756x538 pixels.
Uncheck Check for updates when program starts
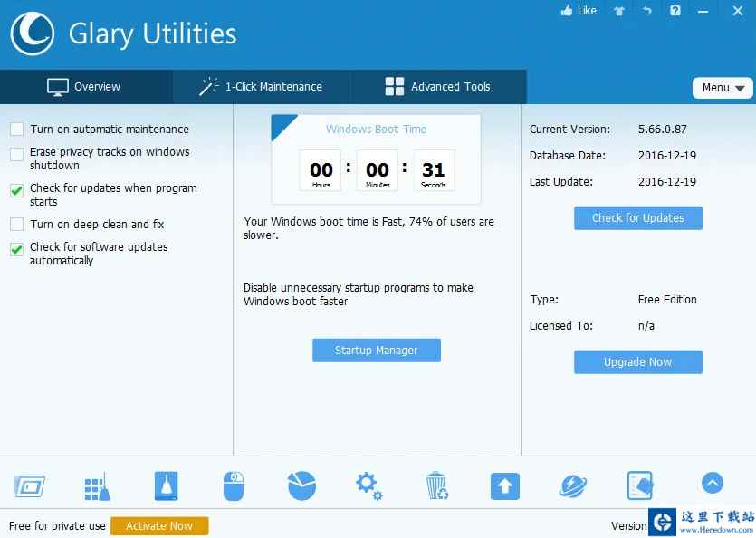tap(17, 190)
